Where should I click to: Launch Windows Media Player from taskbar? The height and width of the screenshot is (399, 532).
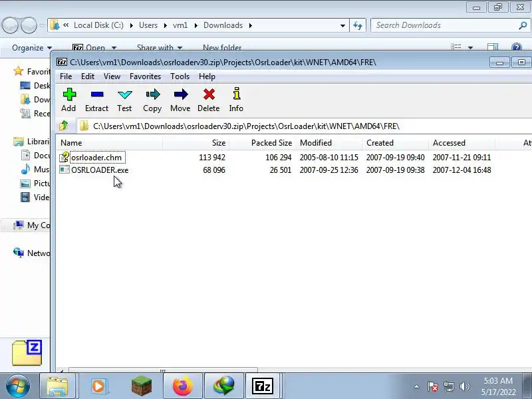(98, 386)
